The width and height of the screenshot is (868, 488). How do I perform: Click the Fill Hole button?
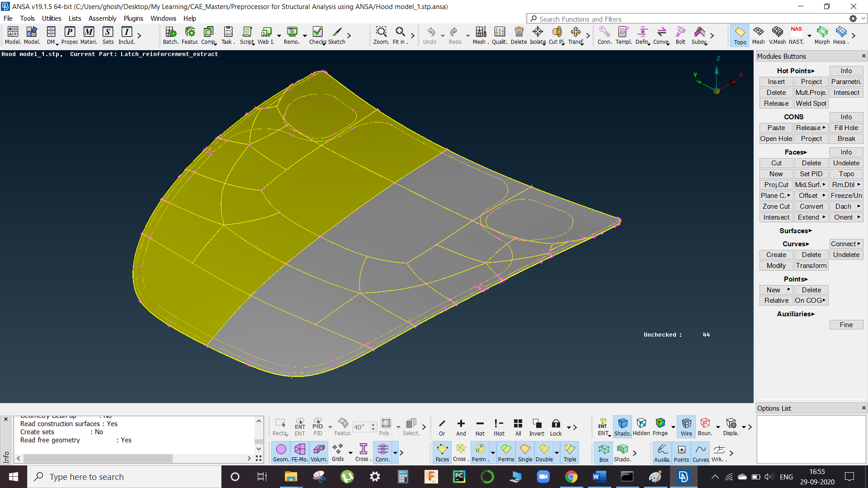tap(846, 127)
